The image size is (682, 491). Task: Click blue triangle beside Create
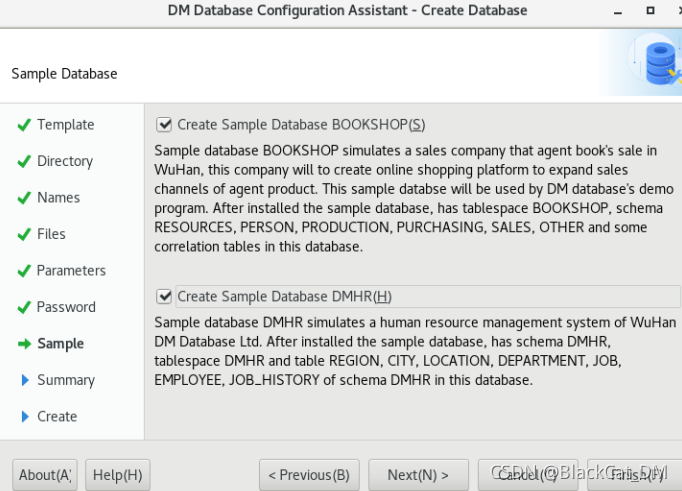coord(25,417)
